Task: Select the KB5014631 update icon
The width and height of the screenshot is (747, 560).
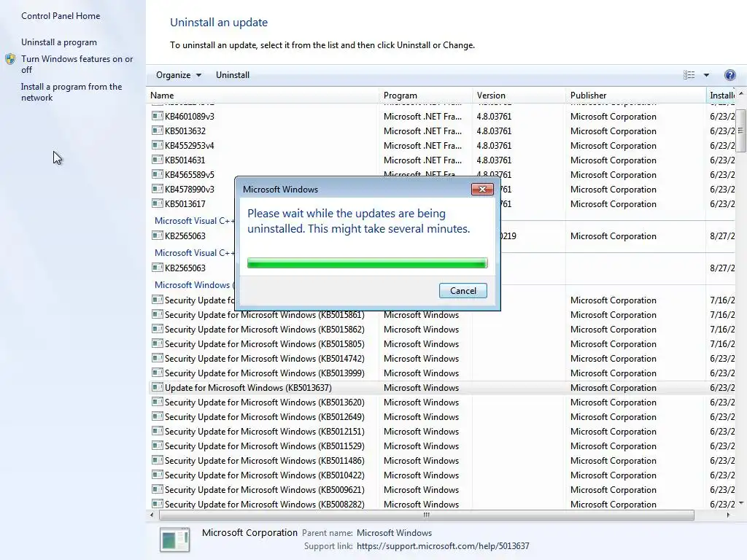Action: (x=158, y=160)
